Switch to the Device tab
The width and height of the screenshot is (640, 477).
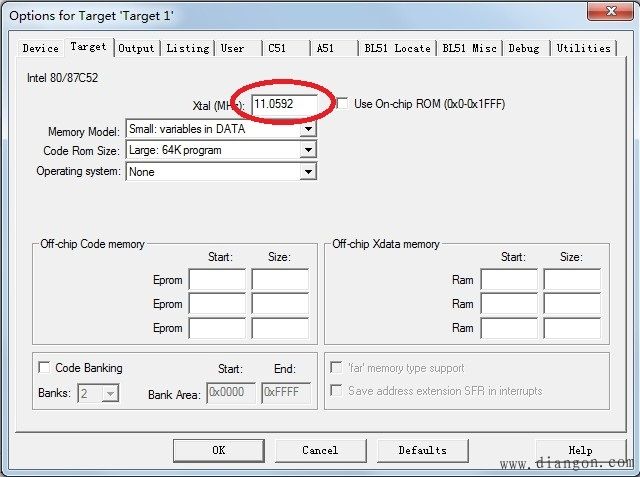click(40, 48)
